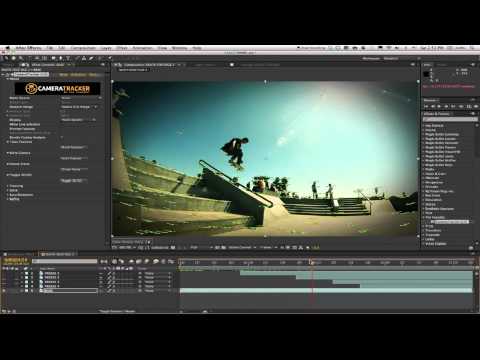The width and height of the screenshot is (480, 360).
Task: Open the 1 View layout dropdown
Action: 268,248
